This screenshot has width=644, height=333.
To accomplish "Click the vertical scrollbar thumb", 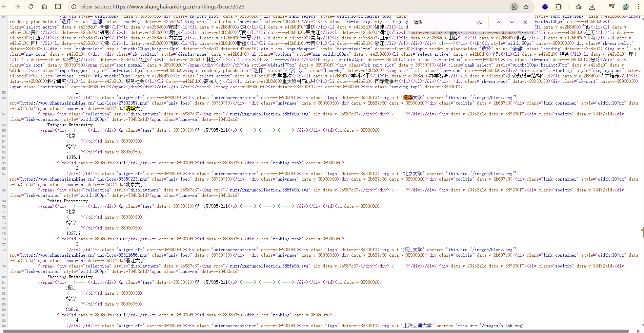I will pyautogui.click(x=642, y=232).
